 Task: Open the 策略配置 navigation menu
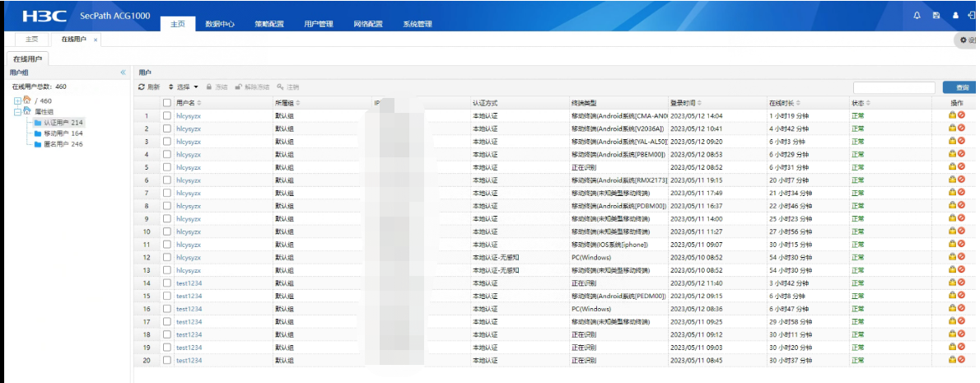pos(269,24)
